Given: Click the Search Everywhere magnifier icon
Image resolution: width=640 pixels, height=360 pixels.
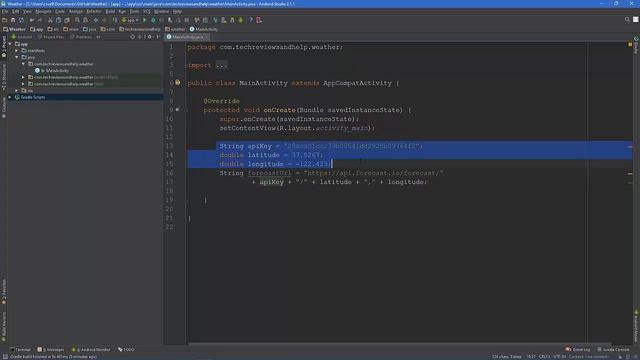Looking at the screenshot, I should coord(627,19).
